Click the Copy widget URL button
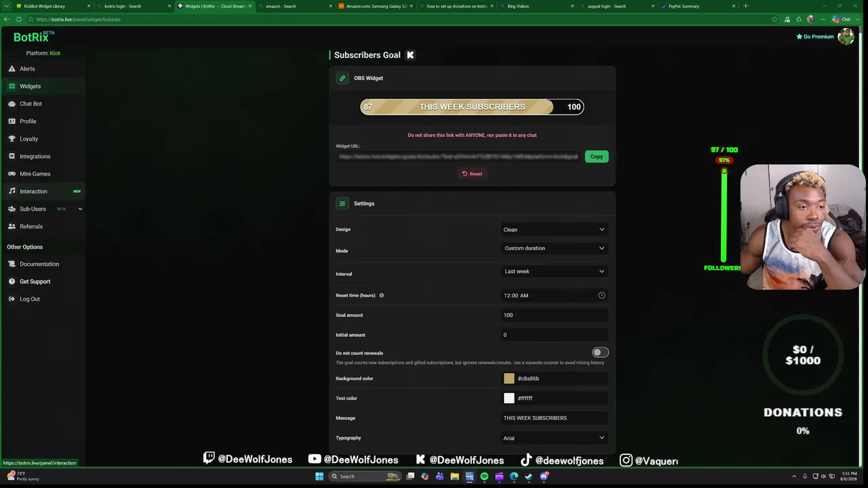The image size is (868, 488). click(597, 157)
